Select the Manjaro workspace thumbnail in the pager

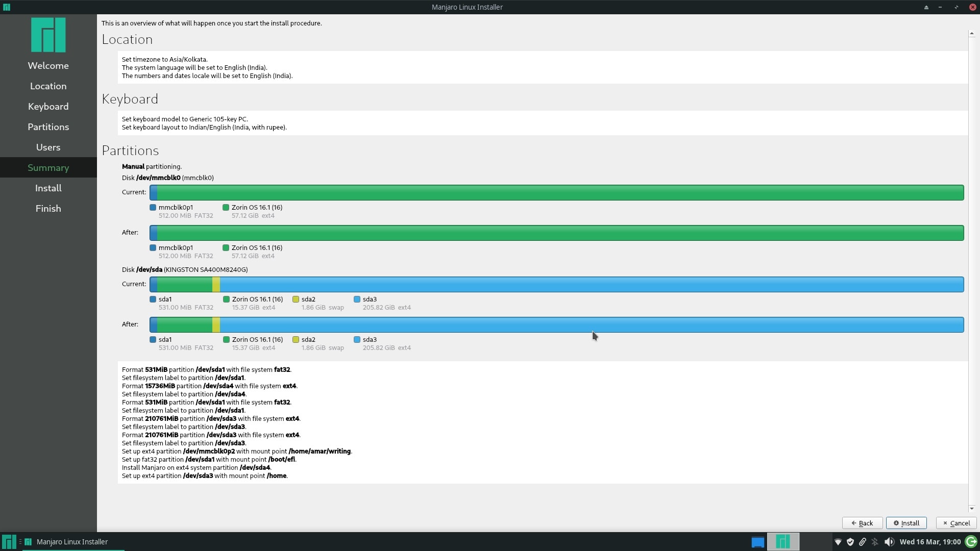click(783, 542)
